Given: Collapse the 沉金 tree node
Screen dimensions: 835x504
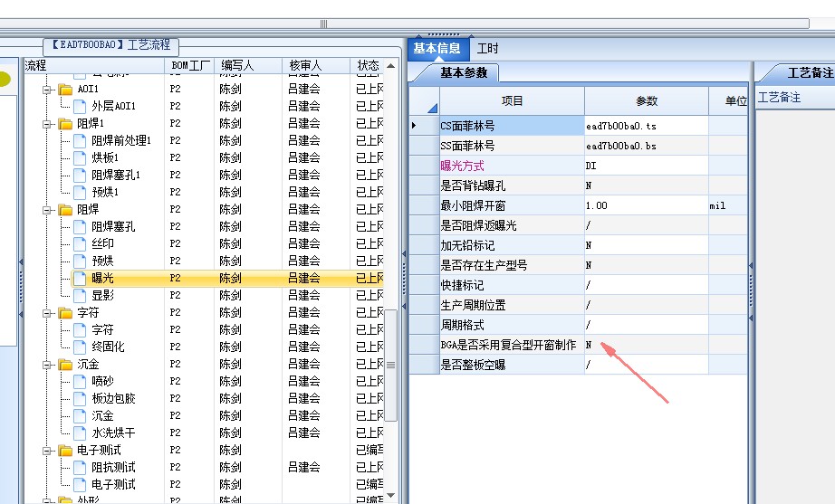Looking at the screenshot, I should (x=47, y=365).
